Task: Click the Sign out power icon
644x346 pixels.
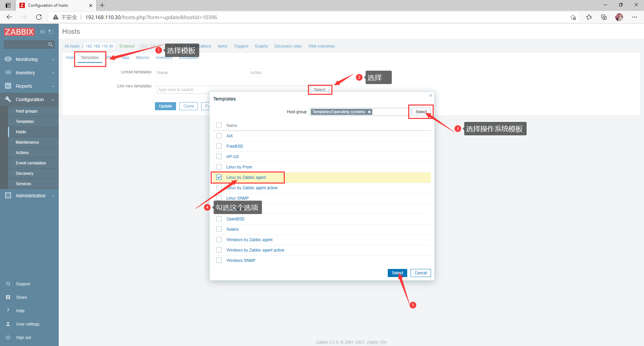Action: tap(8, 337)
